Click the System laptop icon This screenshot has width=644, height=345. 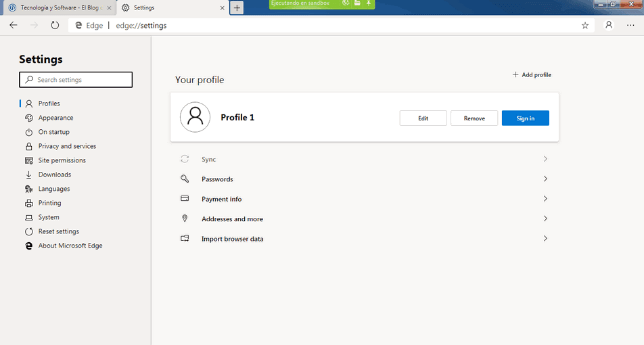point(28,217)
